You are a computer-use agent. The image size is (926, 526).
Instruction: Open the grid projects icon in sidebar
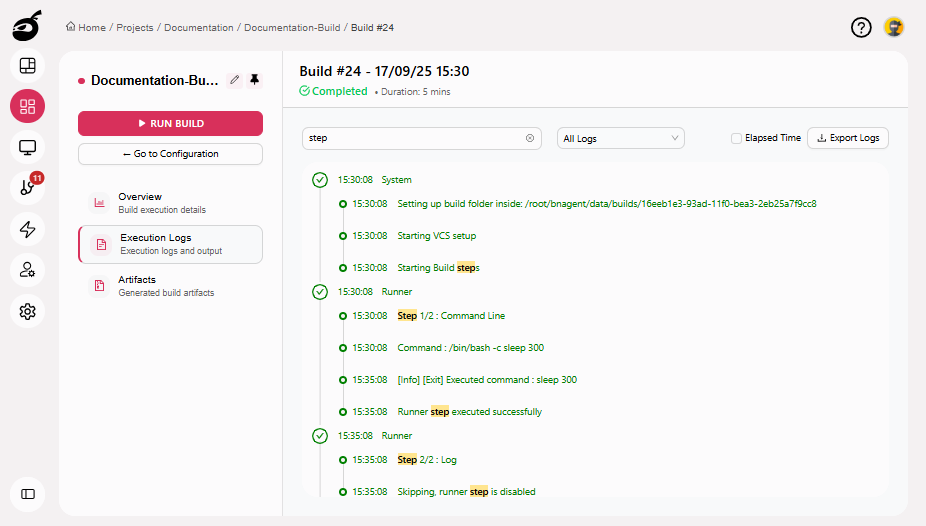[28, 107]
